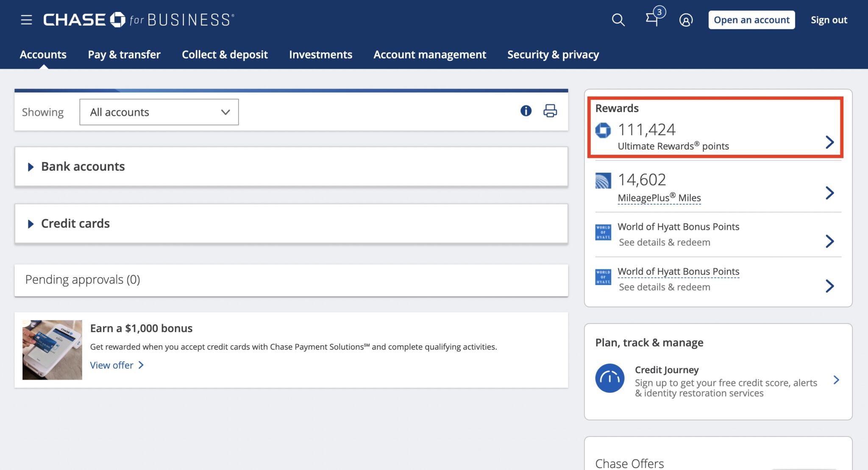This screenshot has width=868, height=470.
Task: Open the hamburger navigation menu
Action: pyautogui.click(x=26, y=20)
